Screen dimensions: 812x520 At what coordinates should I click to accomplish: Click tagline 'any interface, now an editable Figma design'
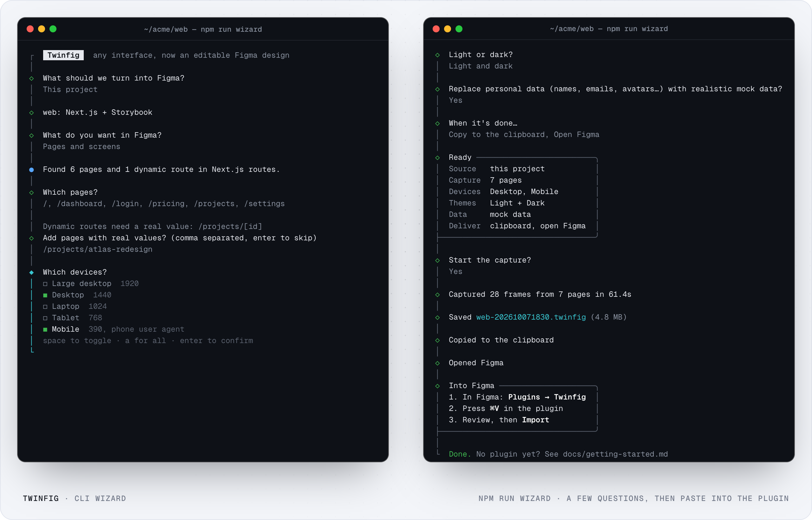[191, 55]
